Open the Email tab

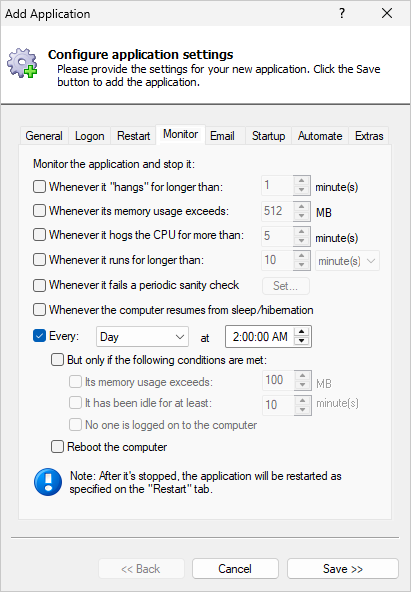222,136
